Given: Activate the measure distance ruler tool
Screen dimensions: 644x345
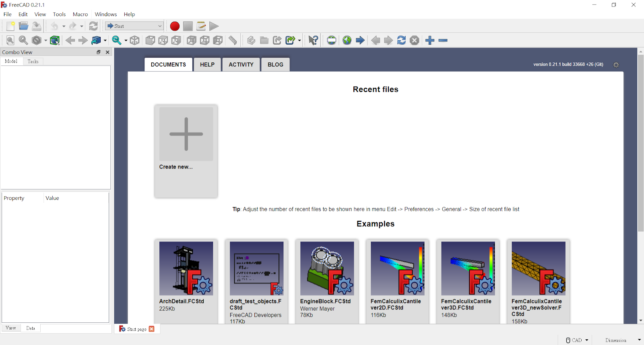Looking at the screenshot, I should (x=233, y=40).
